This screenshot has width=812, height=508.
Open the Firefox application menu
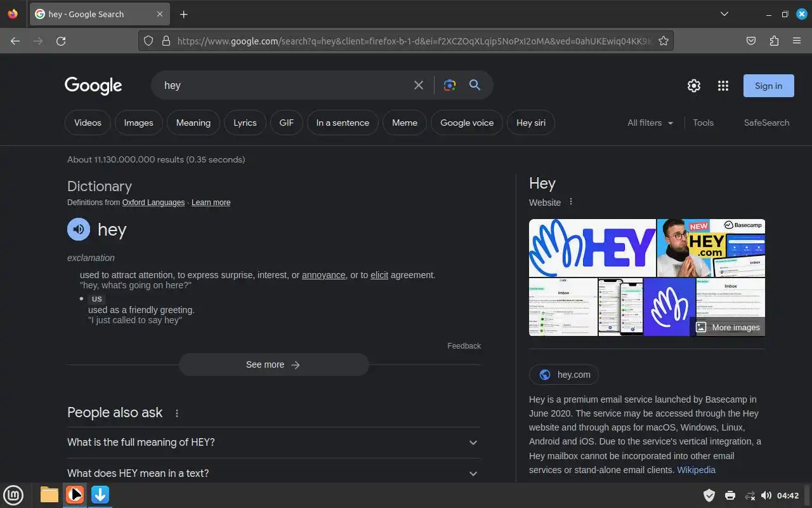[x=797, y=41]
